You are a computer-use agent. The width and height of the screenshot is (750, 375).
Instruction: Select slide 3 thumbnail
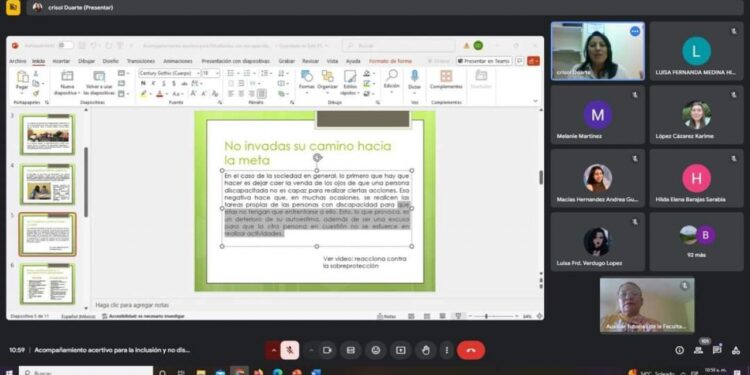tap(47, 134)
